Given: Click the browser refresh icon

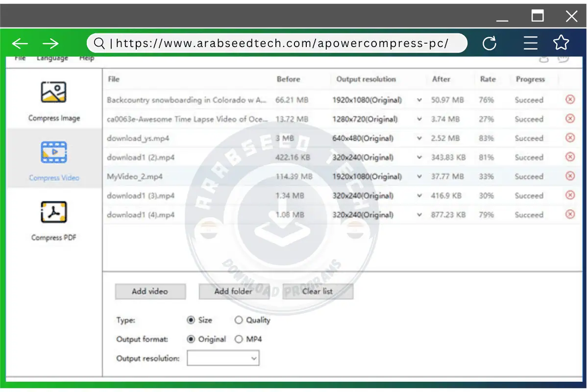Looking at the screenshot, I should pos(490,44).
